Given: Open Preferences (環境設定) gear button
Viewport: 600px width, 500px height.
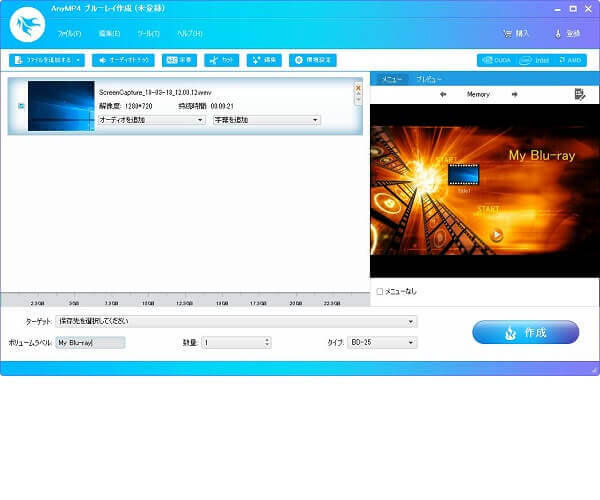Looking at the screenshot, I should 313,60.
